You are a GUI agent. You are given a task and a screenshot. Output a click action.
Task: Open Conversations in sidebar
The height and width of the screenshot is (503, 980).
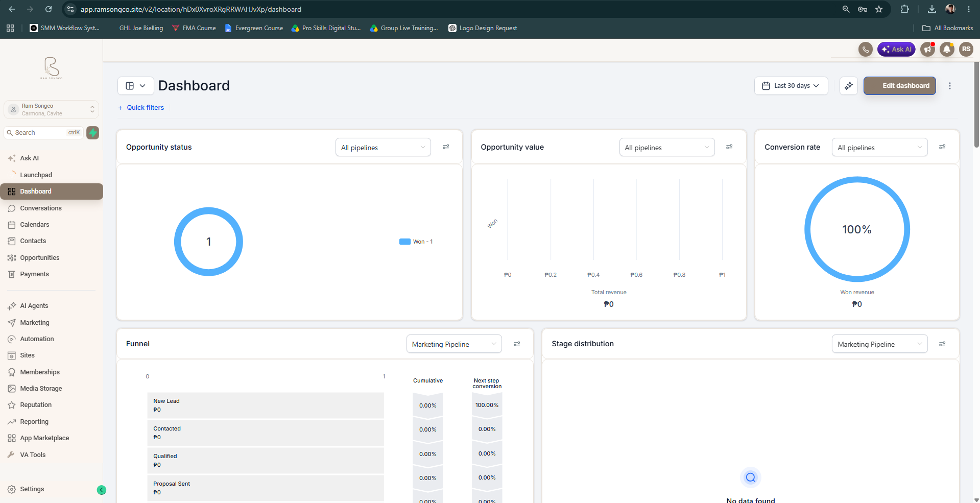click(x=51, y=208)
